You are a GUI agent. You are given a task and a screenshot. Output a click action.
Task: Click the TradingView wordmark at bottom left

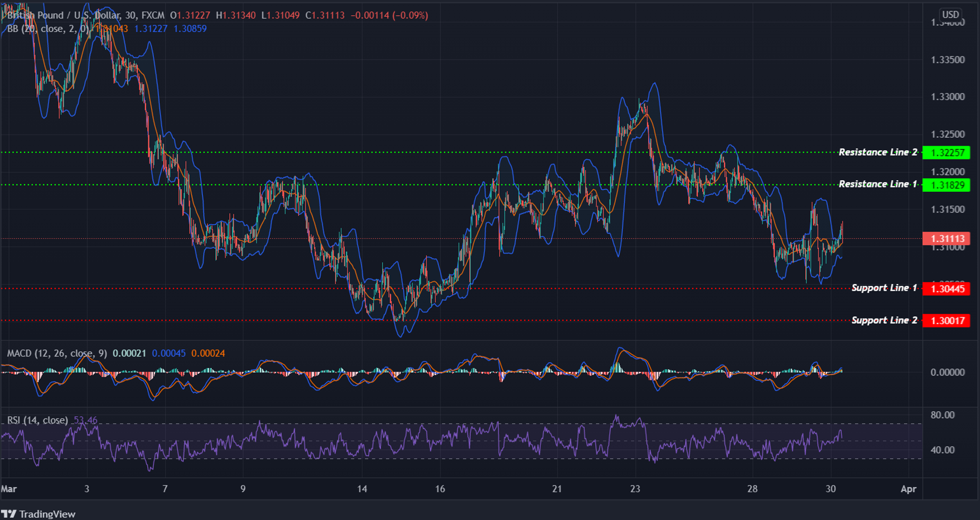point(47,513)
